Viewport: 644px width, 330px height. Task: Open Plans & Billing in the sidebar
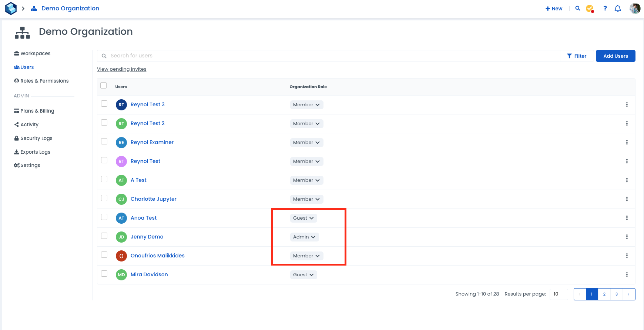pyautogui.click(x=34, y=111)
